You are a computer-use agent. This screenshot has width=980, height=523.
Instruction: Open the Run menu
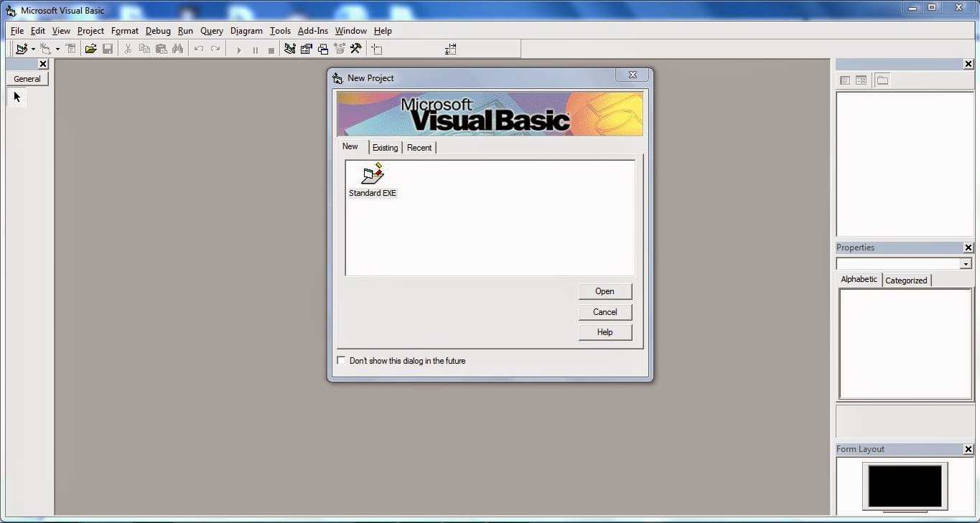coord(185,31)
